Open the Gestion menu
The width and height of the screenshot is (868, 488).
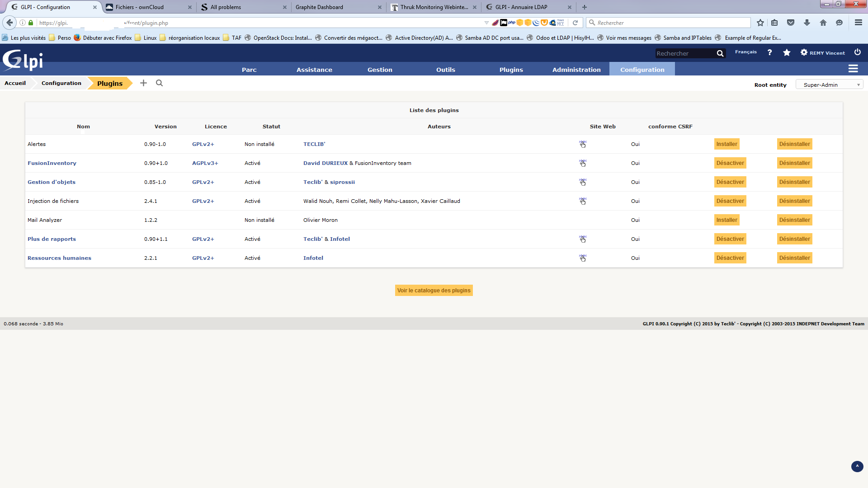380,70
